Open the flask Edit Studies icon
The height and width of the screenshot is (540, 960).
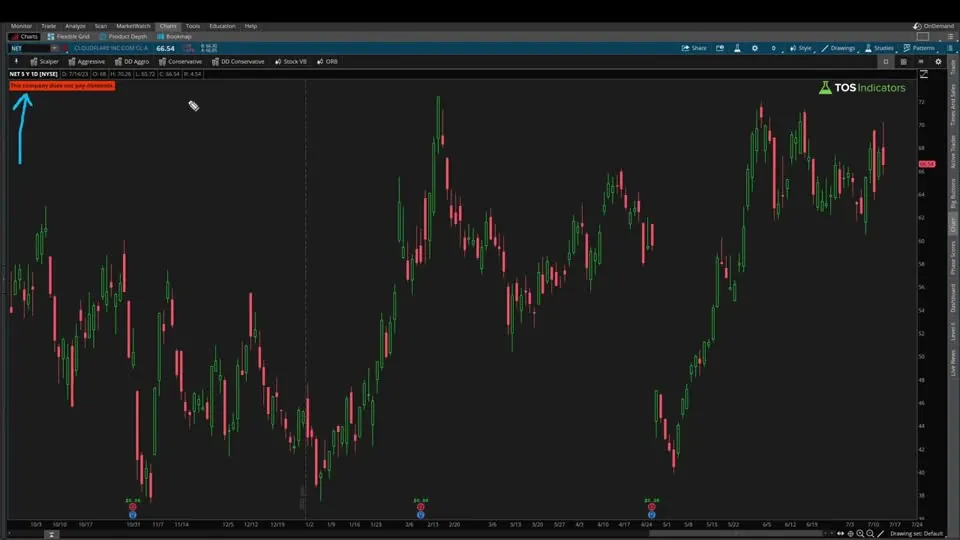737,48
